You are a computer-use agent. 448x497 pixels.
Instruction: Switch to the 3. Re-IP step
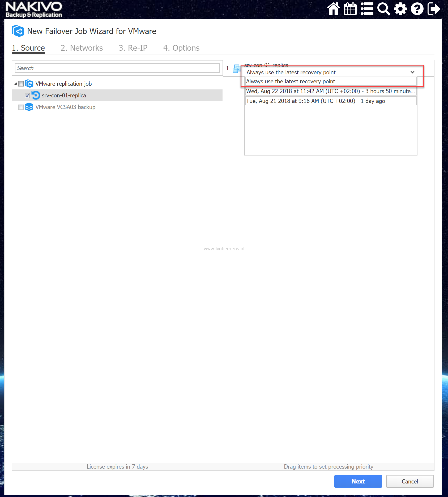[133, 48]
